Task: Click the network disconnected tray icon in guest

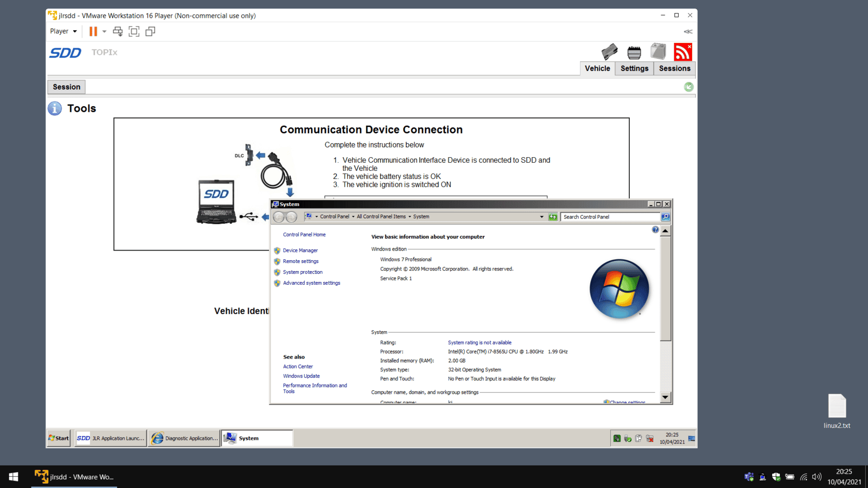Action: [650, 438]
